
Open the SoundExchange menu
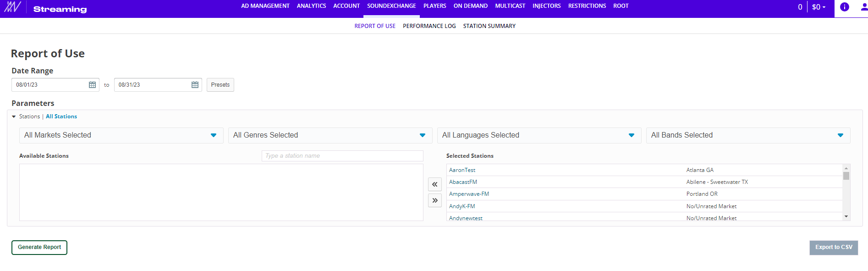[391, 6]
